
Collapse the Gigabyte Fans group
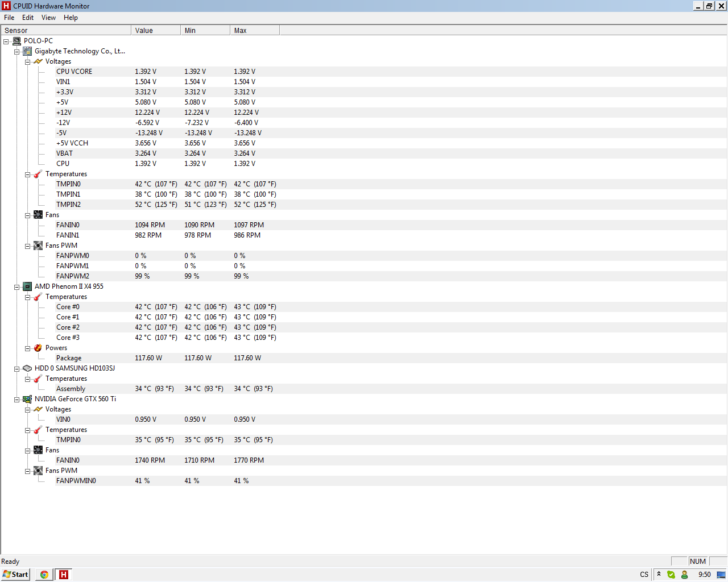pos(27,215)
